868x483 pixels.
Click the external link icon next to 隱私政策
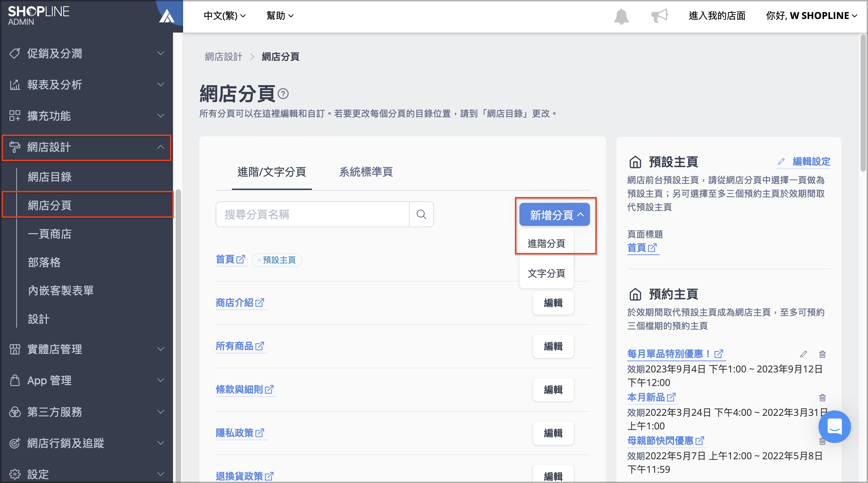(260, 433)
